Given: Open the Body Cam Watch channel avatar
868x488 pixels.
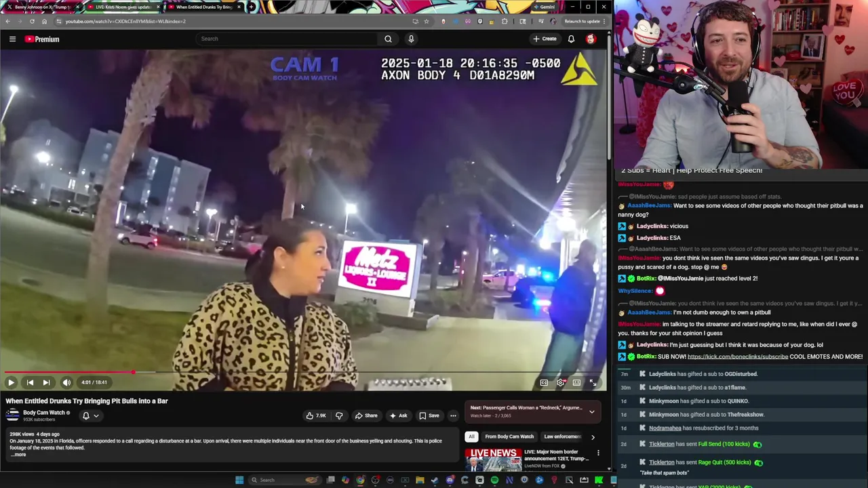Looking at the screenshot, I should (x=12, y=415).
